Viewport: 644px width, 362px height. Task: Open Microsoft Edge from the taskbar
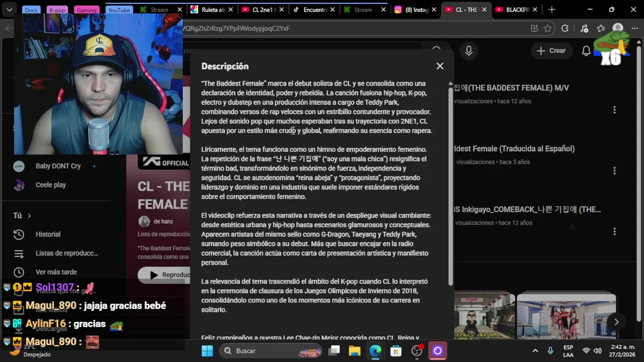(x=375, y=351)
